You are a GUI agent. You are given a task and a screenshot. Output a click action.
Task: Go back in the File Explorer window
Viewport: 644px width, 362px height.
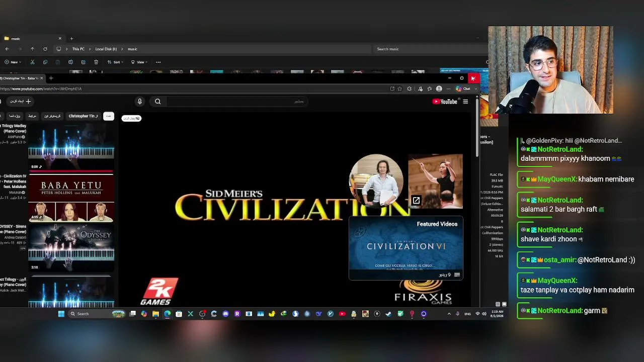pos(7,49)
